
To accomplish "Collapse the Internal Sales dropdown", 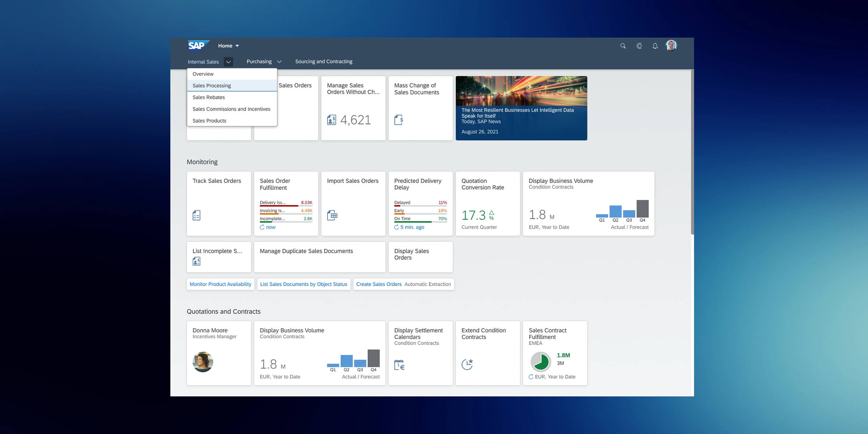I will click(228, 62).
